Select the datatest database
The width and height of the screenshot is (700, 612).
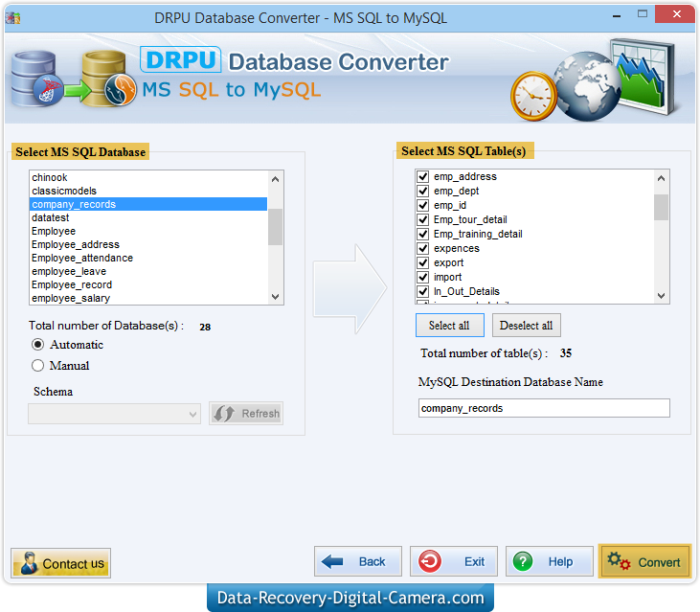[x=148, y=217]
